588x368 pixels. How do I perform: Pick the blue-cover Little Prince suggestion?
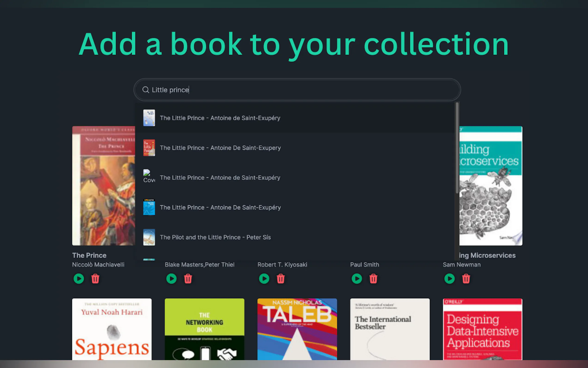tap(220, 208)
